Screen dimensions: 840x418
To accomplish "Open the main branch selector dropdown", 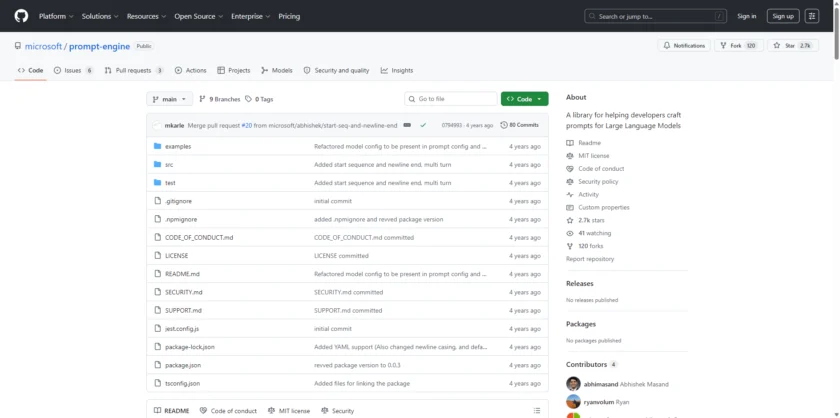I will click(x=169, y=99).
